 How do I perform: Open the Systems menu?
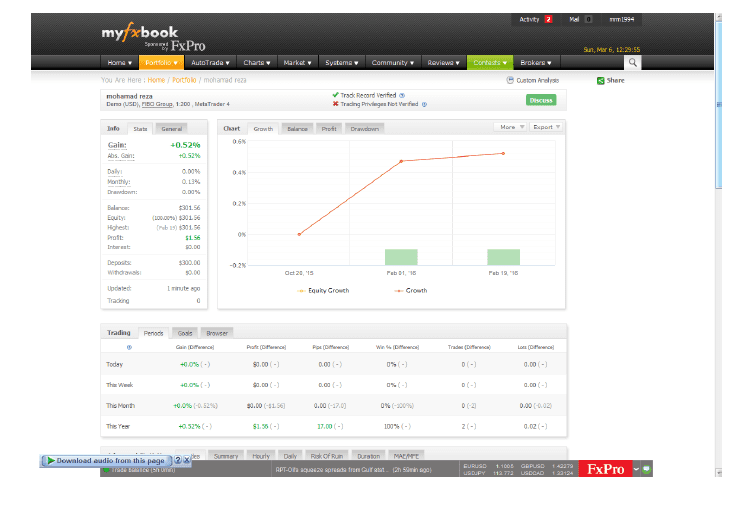[x=342, y=62]
